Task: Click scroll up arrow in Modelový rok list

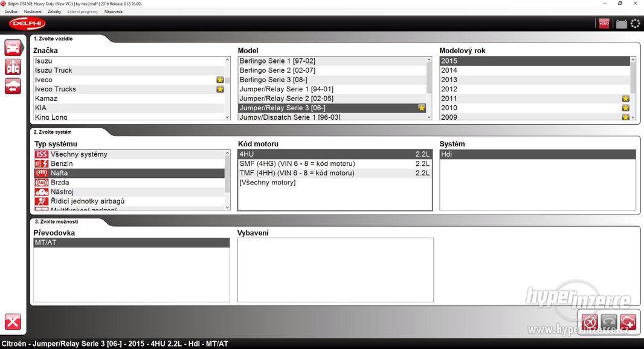Action: point(633,60)
